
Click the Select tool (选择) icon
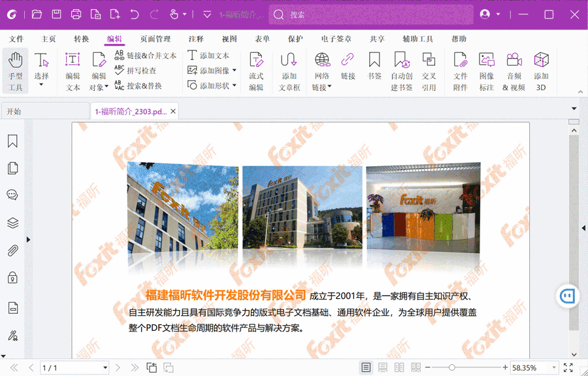pos(41,60)
